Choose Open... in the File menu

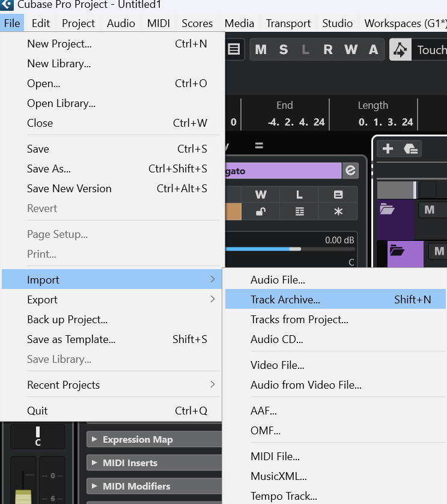pyautogui.click(x=112, y=83)
